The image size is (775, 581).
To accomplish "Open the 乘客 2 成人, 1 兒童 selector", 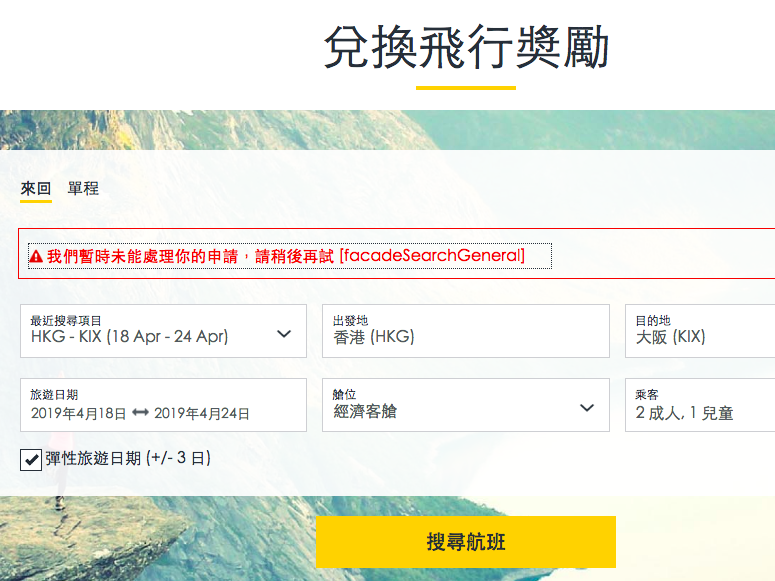I will coord(700,405).
